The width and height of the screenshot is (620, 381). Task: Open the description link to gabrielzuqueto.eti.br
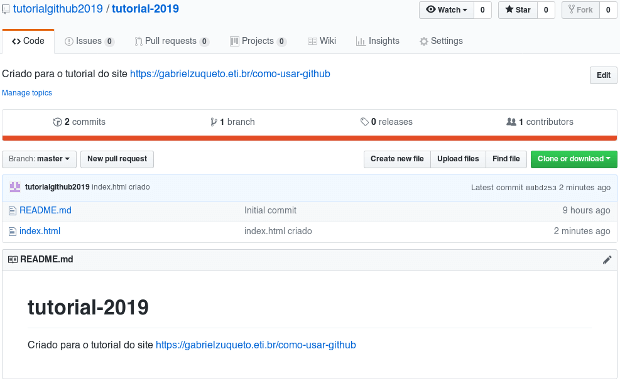230,74
